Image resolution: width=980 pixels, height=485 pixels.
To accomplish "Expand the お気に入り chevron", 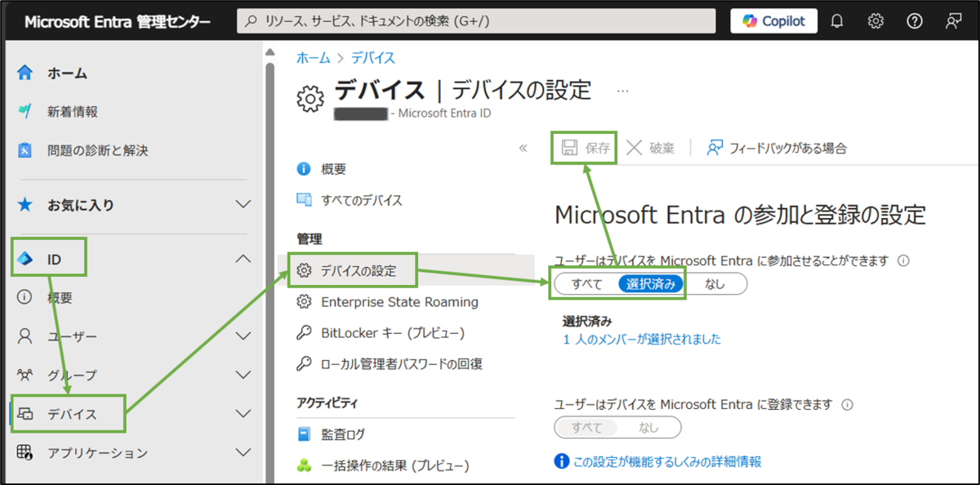I will (x=243, y=204).
